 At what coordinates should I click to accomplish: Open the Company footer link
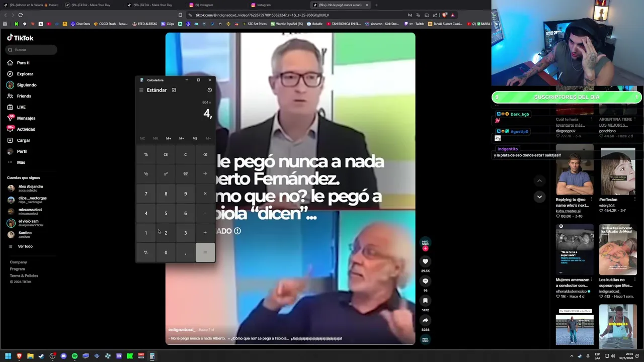point(18,262)
